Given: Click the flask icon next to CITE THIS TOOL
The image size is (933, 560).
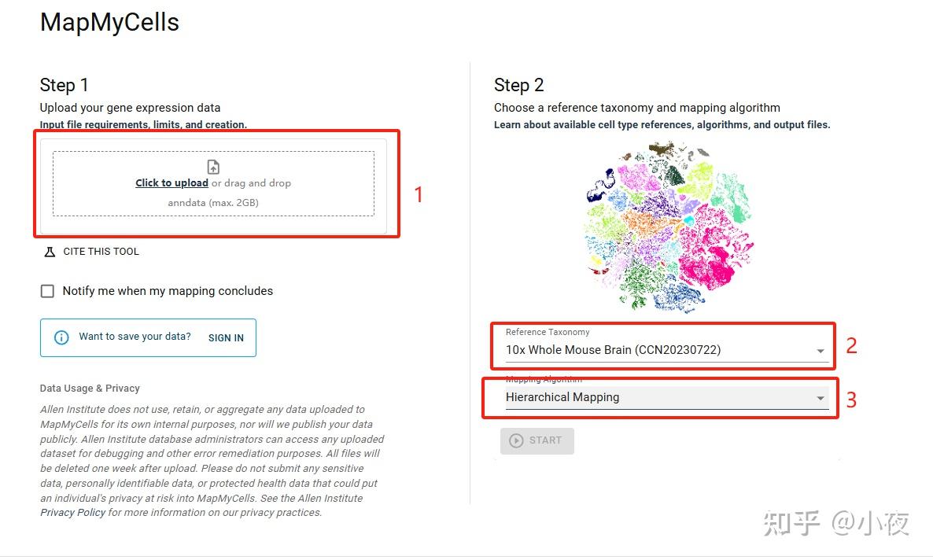Looking at the screenshot, I should click(48, 251).
